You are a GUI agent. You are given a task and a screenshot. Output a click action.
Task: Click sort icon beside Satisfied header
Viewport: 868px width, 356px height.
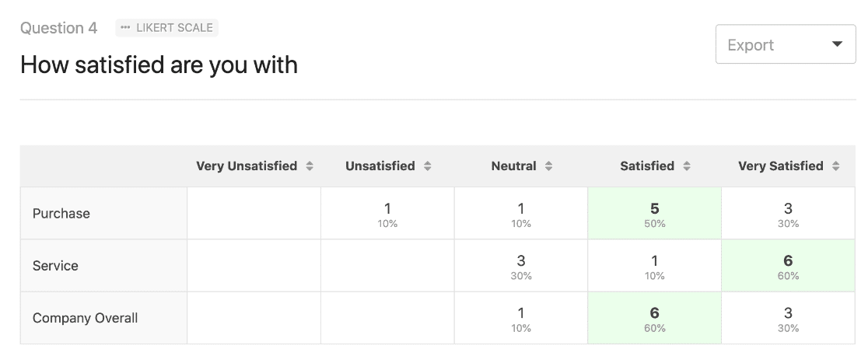(x=687, y=166)
